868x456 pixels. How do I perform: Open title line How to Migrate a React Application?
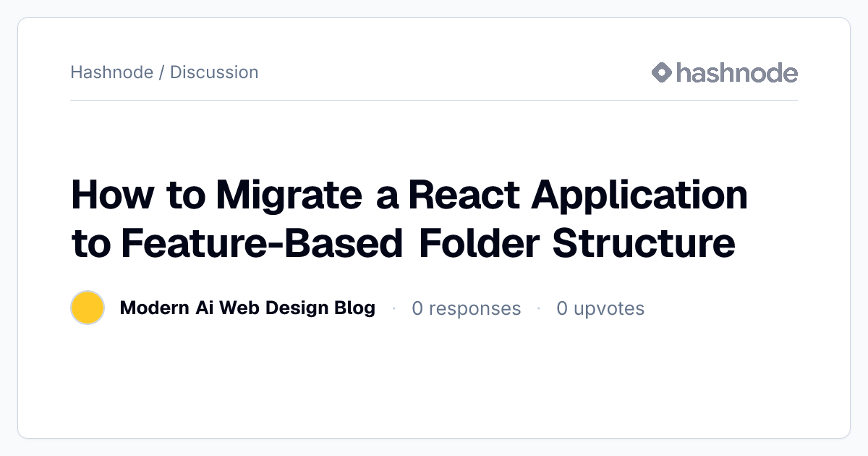pyautogui.click(x=409, y=195)
